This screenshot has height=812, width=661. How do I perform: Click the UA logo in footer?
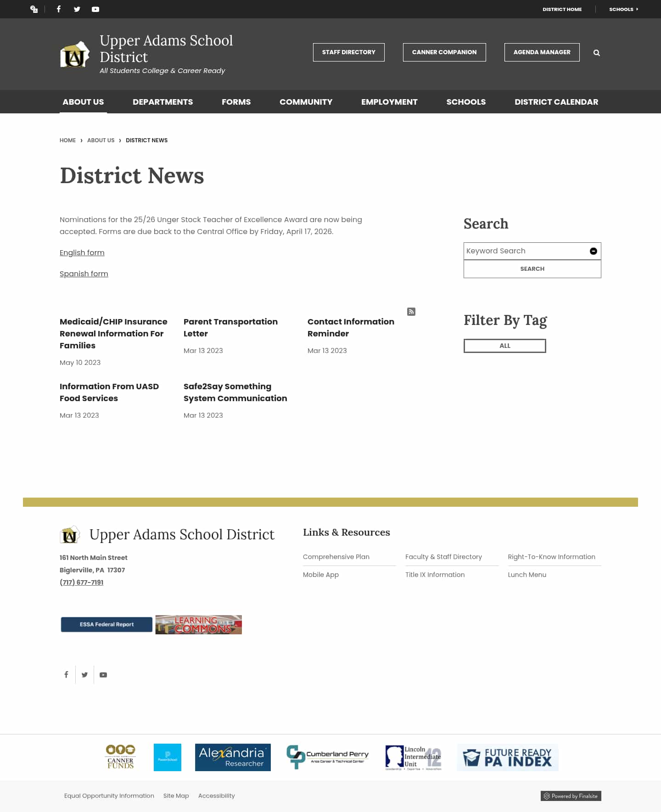pos(70,535)
